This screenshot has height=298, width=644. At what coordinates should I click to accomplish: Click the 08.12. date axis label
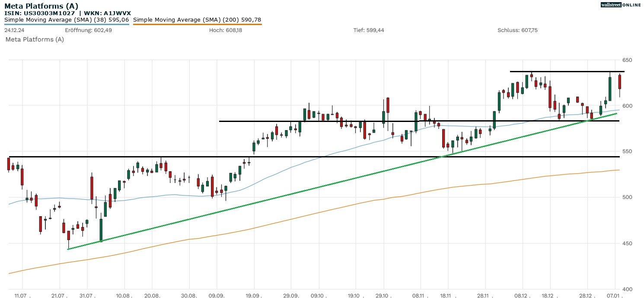(x=523, y=295)
